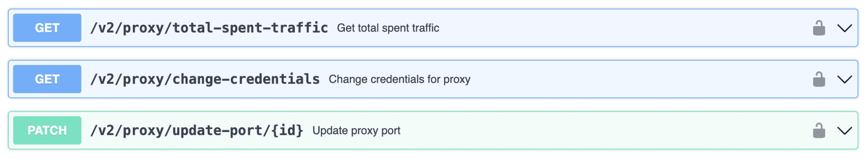
Task: Open the /v2/proxy/change-credentials path link
Action: point(205,79)
